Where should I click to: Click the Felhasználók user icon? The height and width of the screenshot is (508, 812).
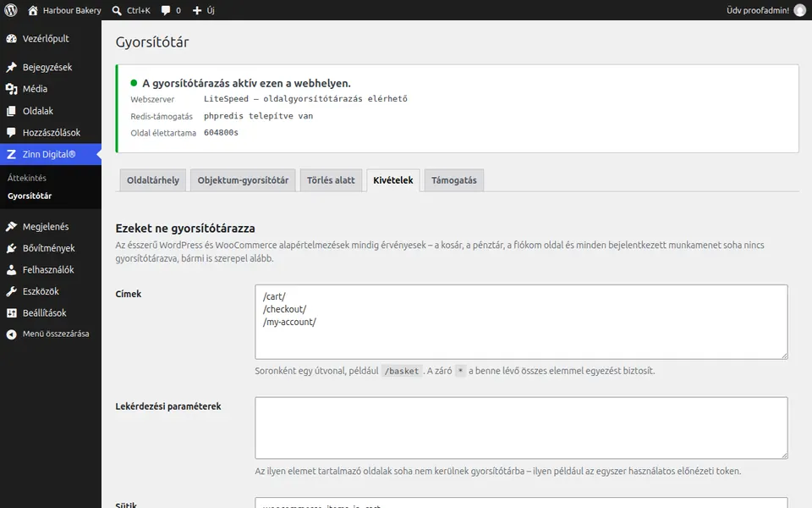(11, 270)
